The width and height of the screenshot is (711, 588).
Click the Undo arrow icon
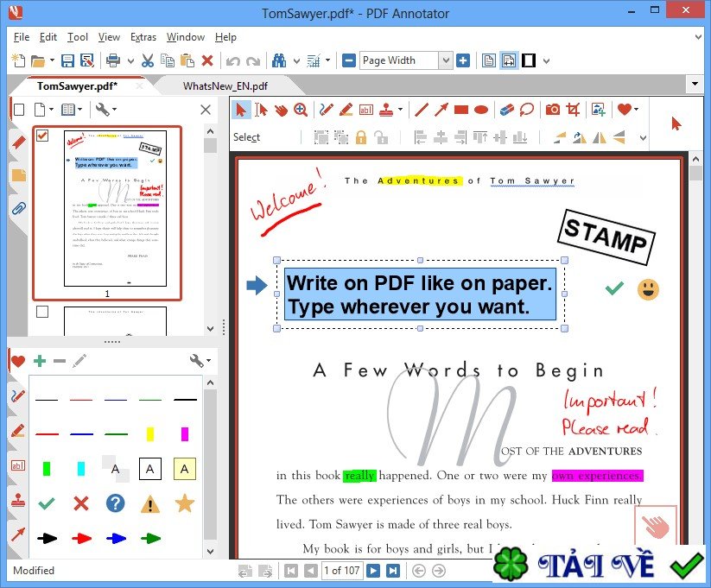[x=232, y=60]
